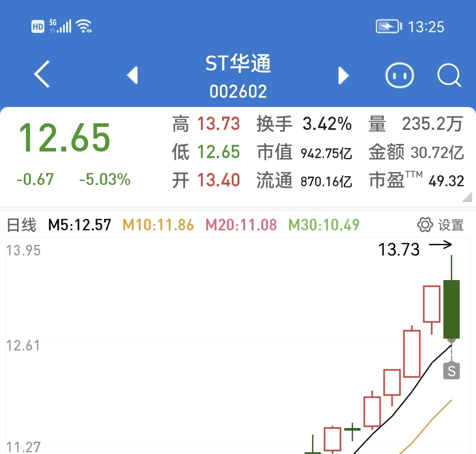476x454 pixels.
Task: Tap the current price 12.65
Action: click(64, 138)
